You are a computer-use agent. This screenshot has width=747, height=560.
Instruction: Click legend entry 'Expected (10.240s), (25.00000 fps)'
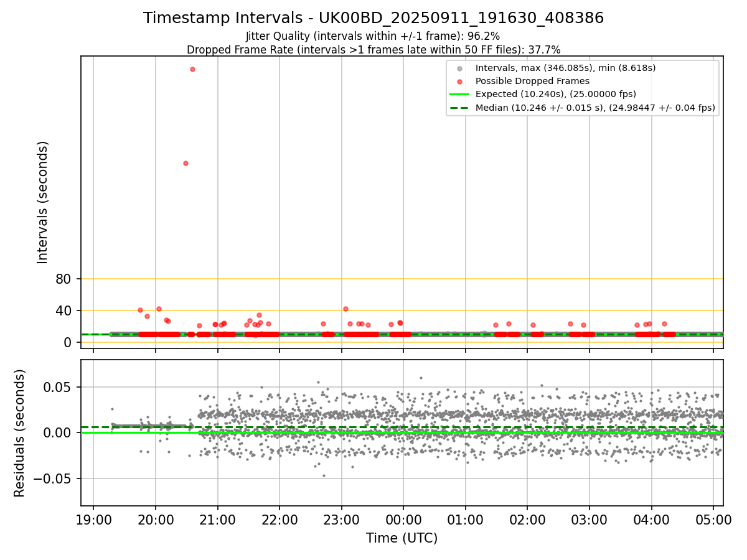556,95
